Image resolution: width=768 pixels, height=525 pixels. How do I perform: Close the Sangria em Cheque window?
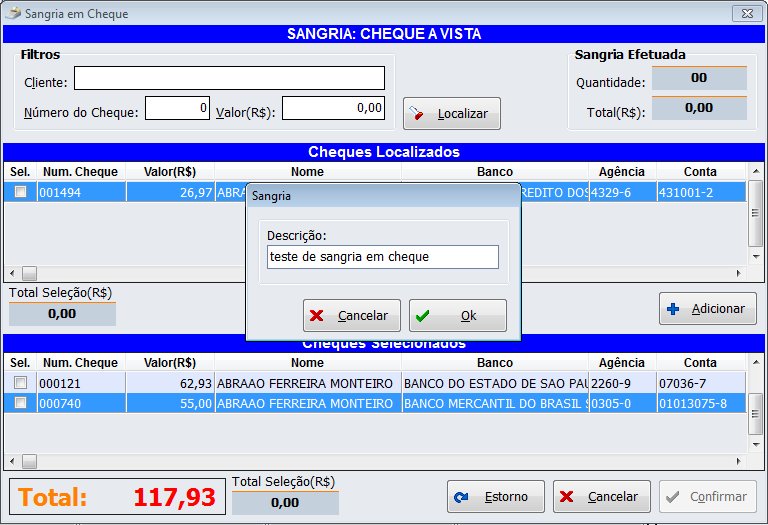click(743, 14)
